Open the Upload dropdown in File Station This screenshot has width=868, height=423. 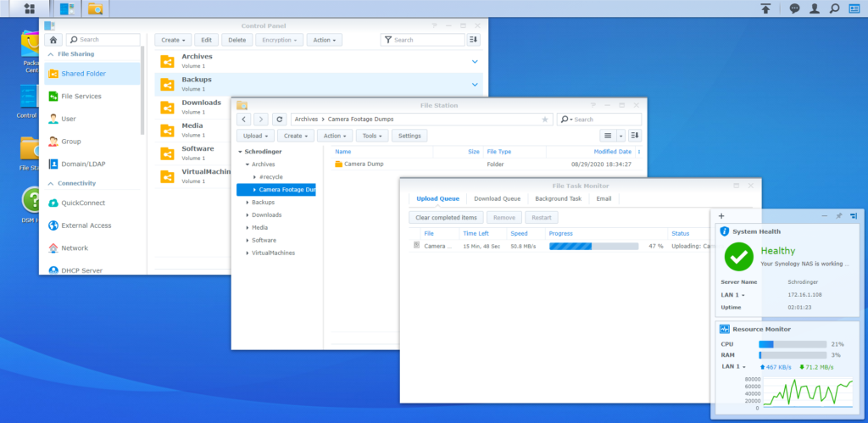pyautogui.click(x=255, y=136)
